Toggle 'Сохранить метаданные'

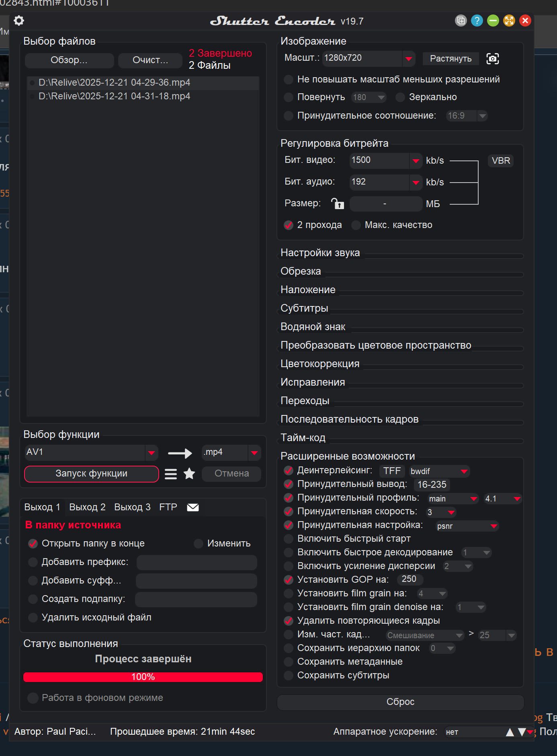288,662
